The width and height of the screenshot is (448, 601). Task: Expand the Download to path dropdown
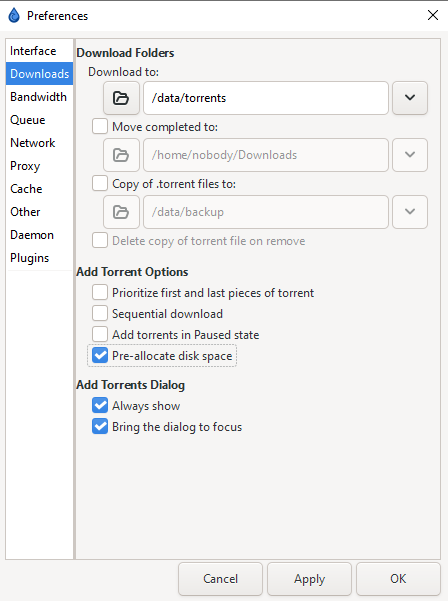[x=410, y=98]
